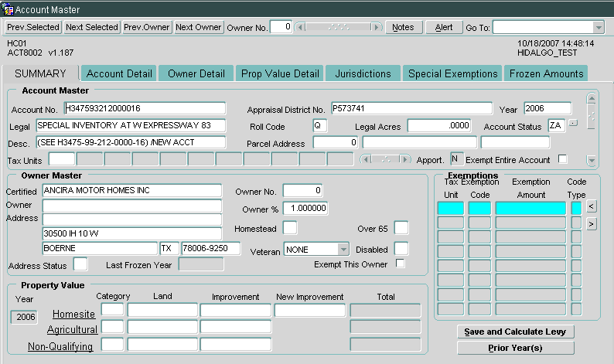This screenshot has width=614, height=364.
Task: Click Save and Calculate Levy
Action: tap(515, 332)
